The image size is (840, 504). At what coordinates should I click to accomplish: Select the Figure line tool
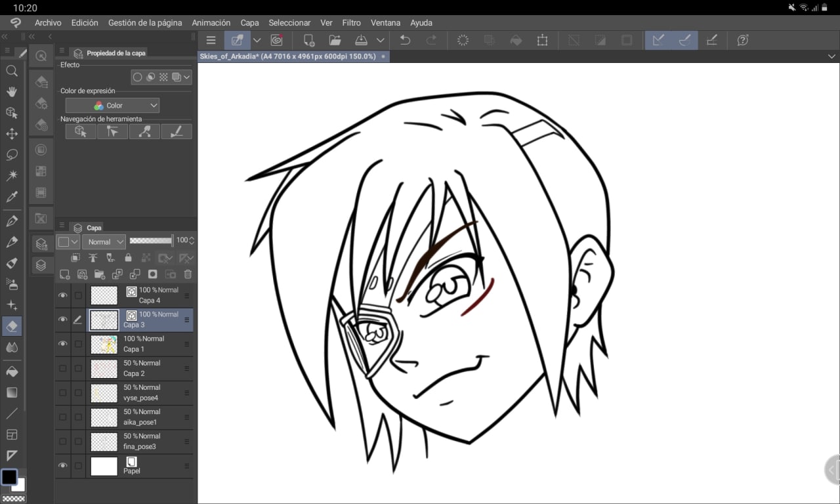click(12, 413)
